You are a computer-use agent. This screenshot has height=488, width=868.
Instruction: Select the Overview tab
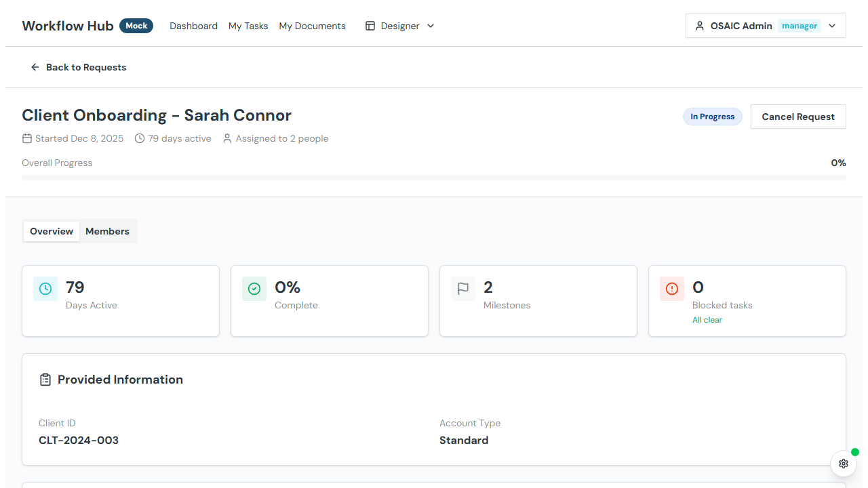click(x=51, y=231)
